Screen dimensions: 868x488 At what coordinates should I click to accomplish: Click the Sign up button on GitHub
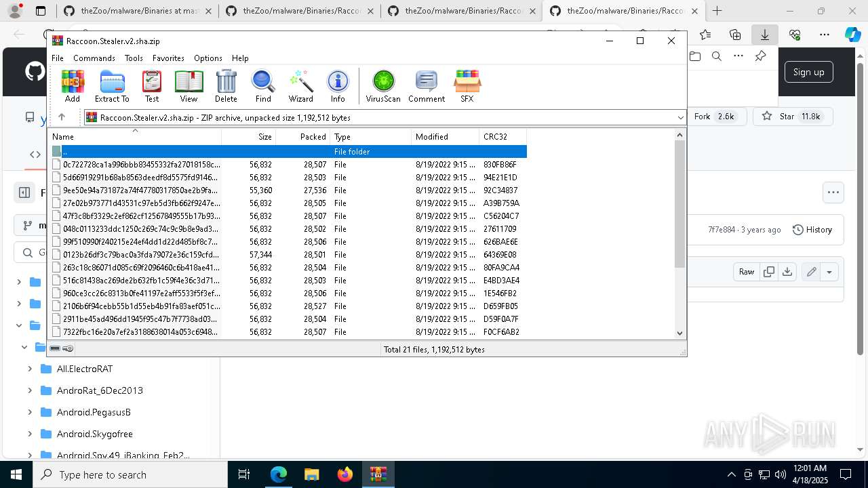point(809,72)
